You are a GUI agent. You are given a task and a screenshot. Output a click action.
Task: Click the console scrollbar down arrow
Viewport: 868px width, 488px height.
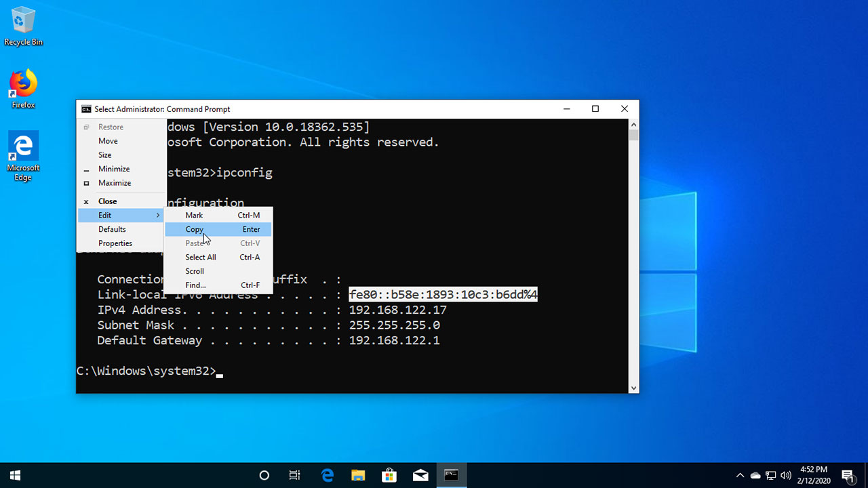(x=633, y=388)
